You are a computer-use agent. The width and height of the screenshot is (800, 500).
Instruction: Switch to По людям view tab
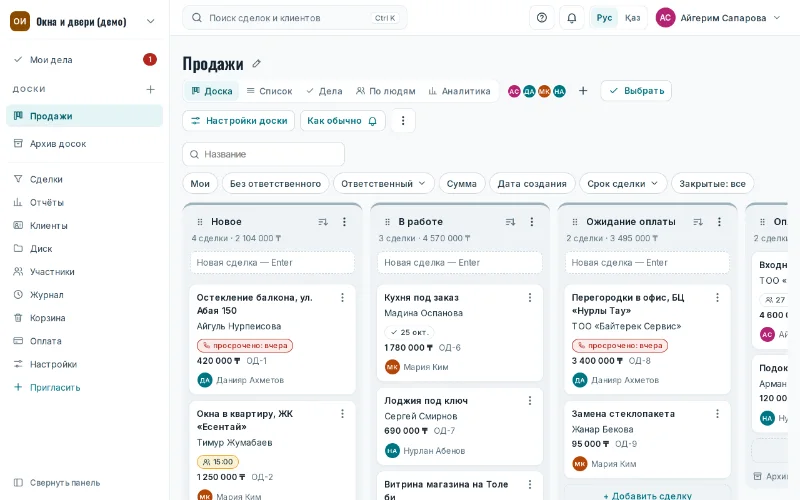386,91
